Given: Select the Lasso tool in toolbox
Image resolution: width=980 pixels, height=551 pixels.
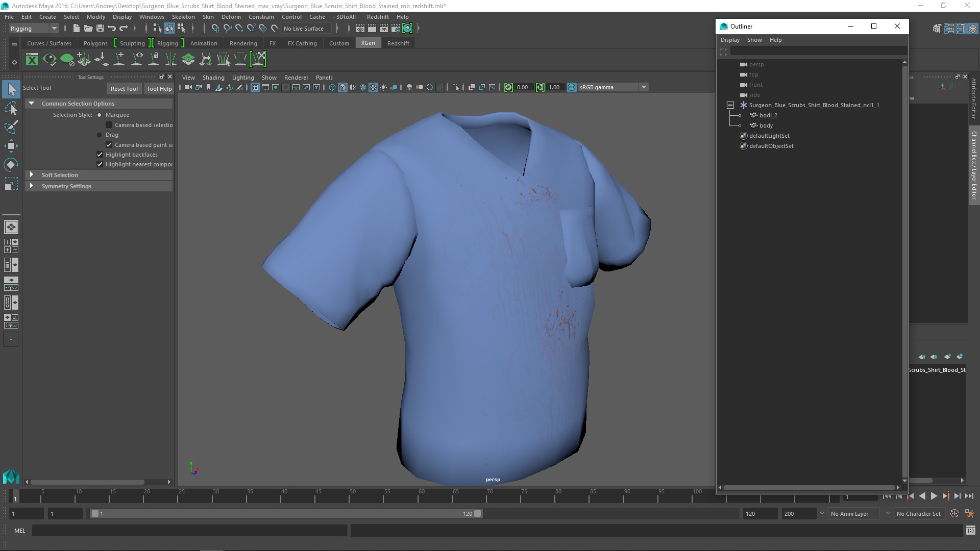Looking at the screenshot, I should point(11,109).
